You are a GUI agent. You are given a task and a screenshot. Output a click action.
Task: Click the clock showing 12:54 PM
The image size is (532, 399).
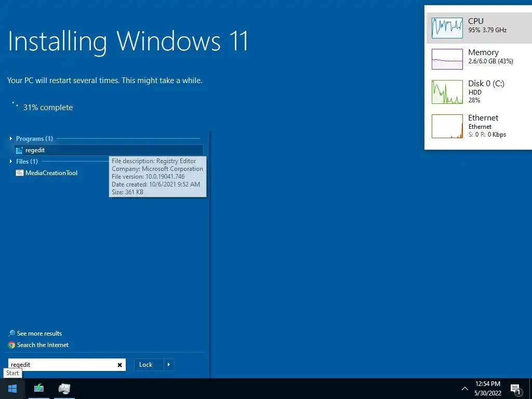(487, 384)
